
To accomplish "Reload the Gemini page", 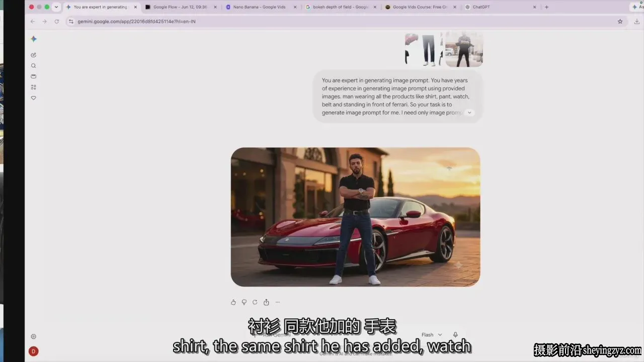I will pyautogui.click(x=57, y=22).
